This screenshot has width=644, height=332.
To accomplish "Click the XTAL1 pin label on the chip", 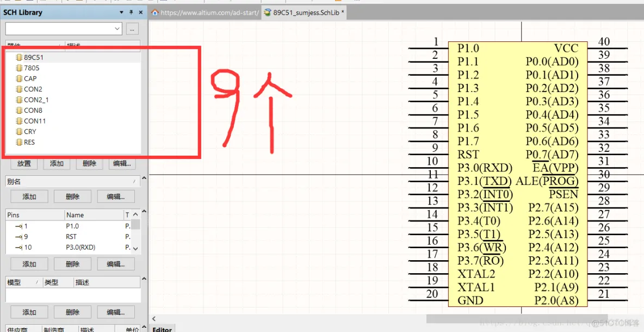I will tap(476, 287).
